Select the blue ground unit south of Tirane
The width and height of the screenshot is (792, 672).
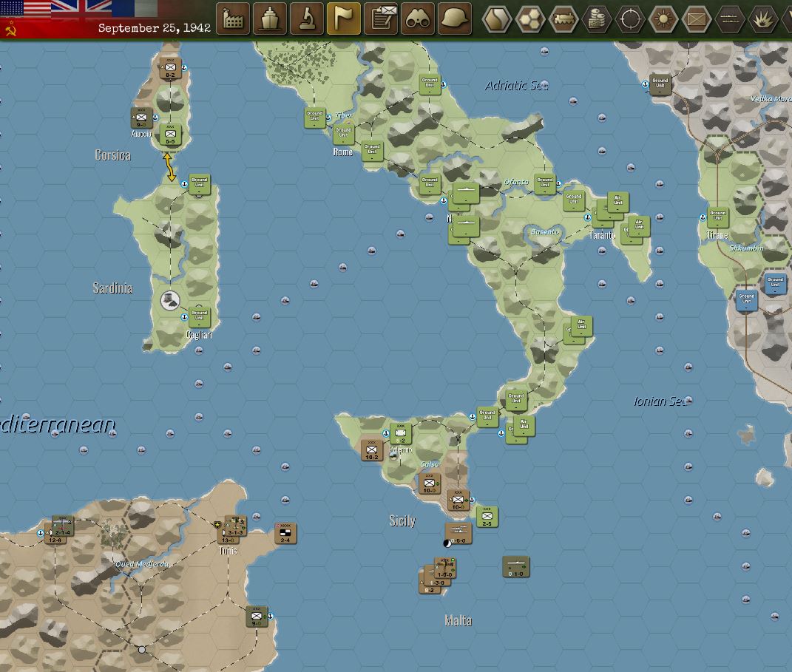pyautogui.click(x=747, y=300)
